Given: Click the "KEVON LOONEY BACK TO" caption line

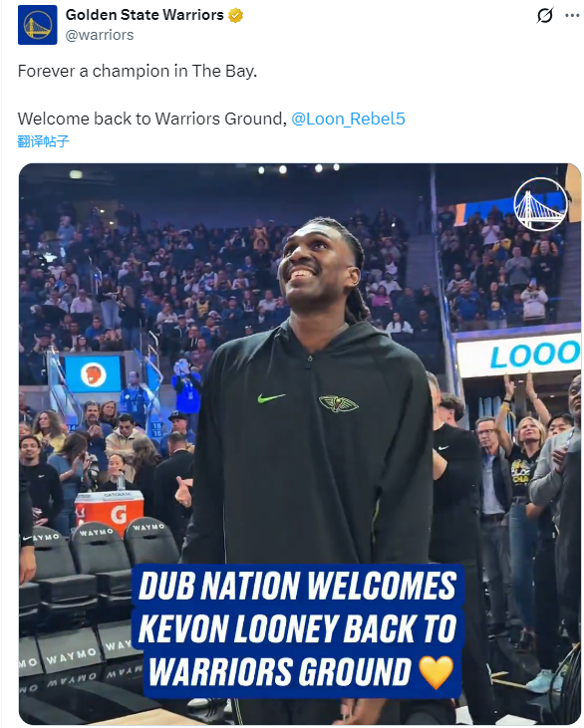Looking at the screenshot, I should click(x=297, y=629).
